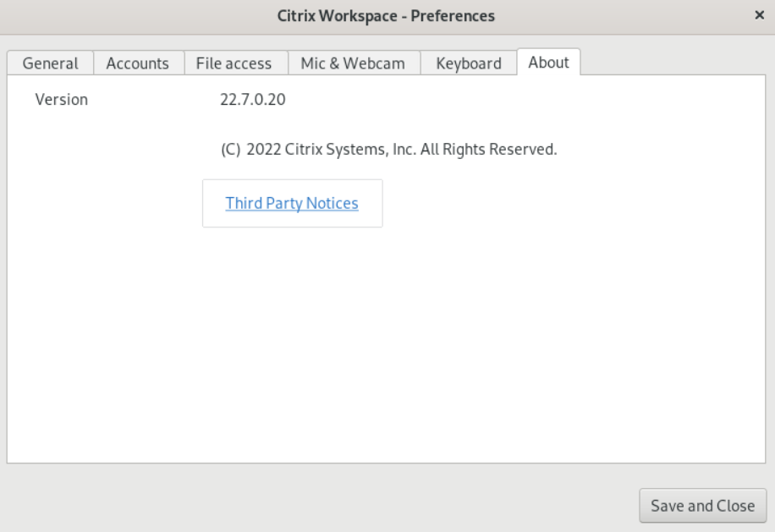
Task: Click the Save and Close button
Action: 703,505
